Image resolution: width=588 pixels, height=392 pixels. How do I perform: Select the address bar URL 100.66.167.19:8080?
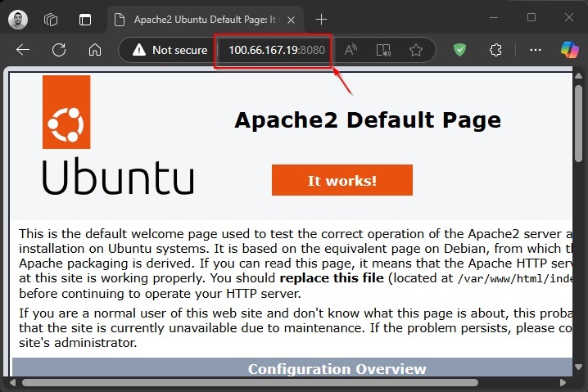[277, 50]
